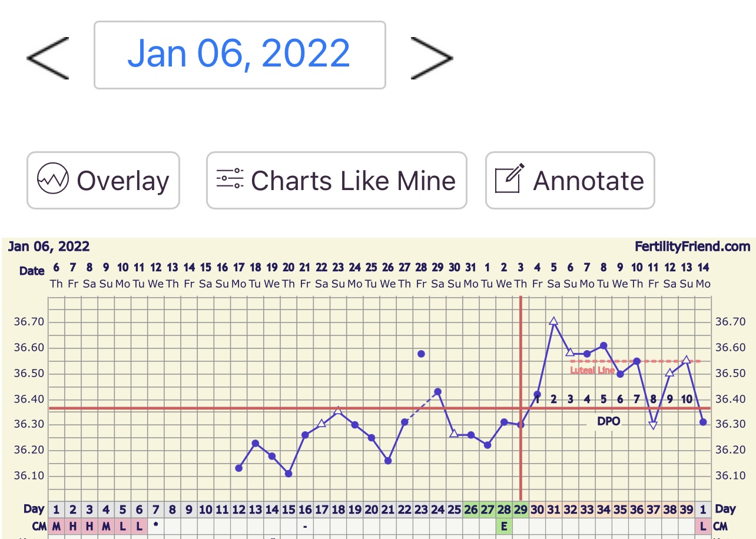Select the outlier temperature dot at 36.58

[421, 354]
